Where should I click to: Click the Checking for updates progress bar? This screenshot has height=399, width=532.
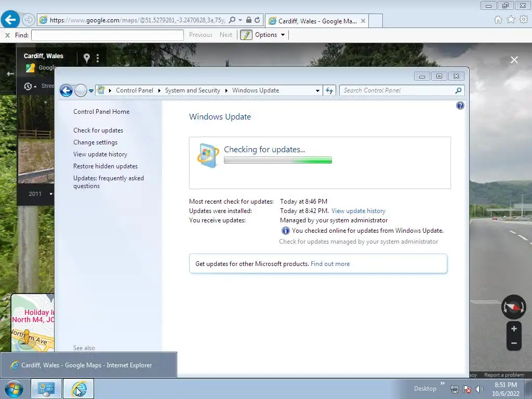click(x=278, y=160)
